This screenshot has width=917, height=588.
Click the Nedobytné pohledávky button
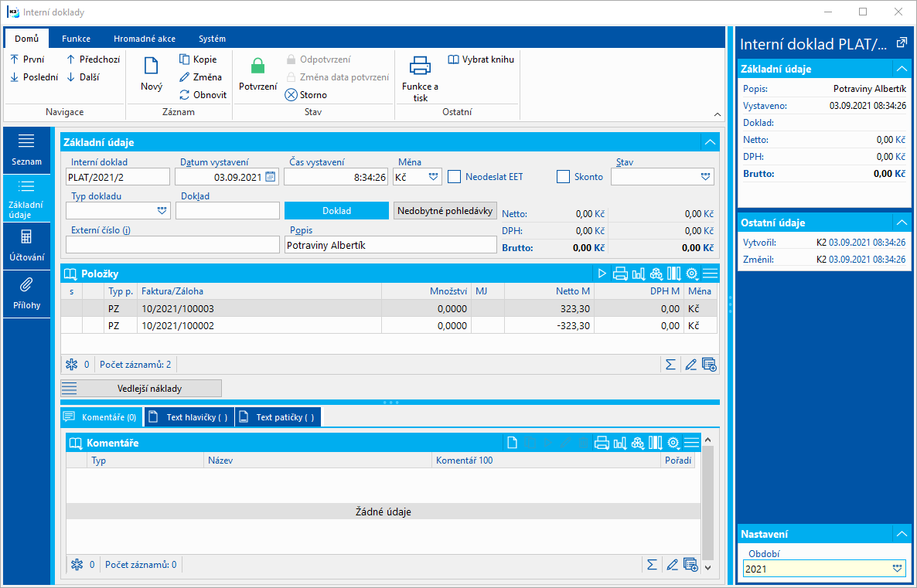coord(445,210)
